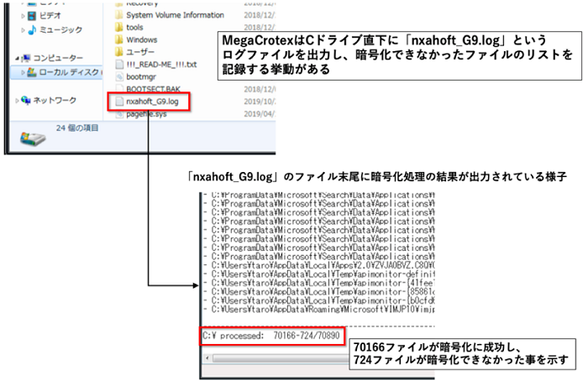
Task: Select the !!!_READ-ME_!!!.txt file
Action: 160,63
